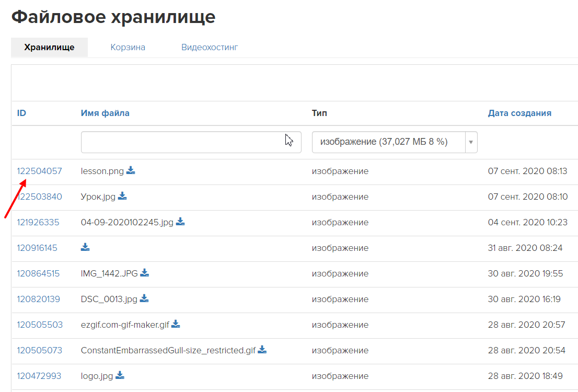This screenshot has height=392, width=578.
Task: Focus the file name filter field
Action: pos(191,142)
